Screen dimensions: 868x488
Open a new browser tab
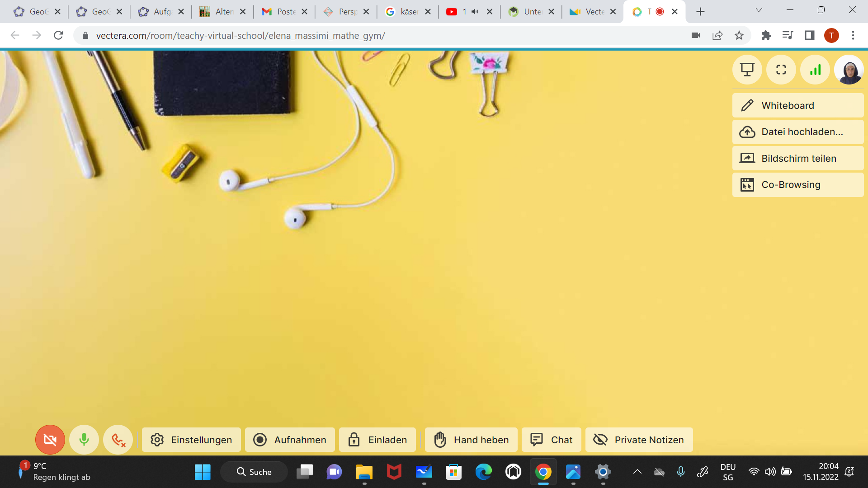700,12
